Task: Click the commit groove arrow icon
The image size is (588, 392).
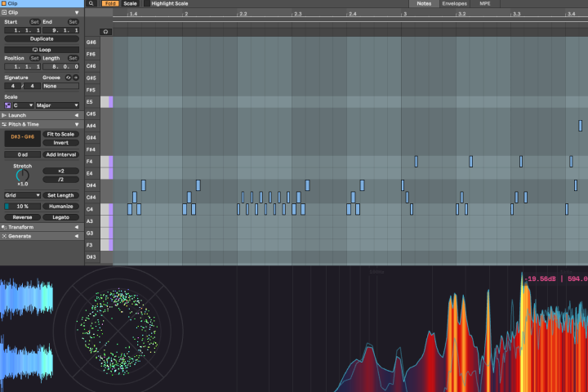Action: click(x=76, y=78)
